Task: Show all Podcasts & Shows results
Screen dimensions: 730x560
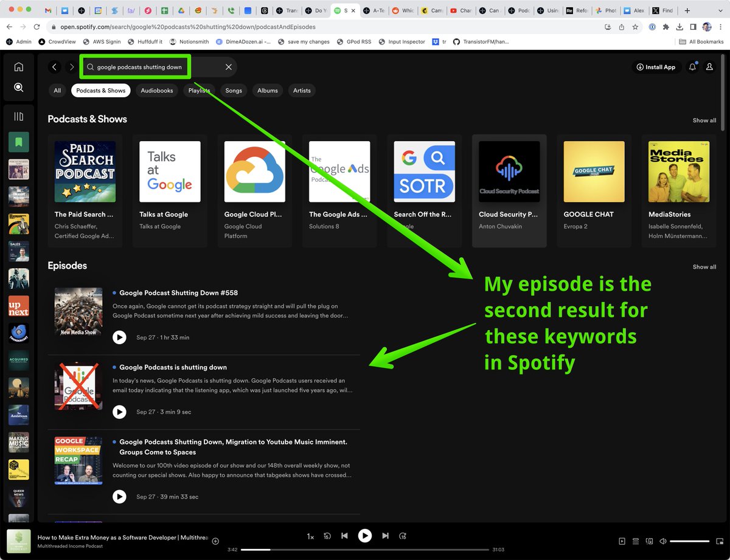Action: pos(704,120)
